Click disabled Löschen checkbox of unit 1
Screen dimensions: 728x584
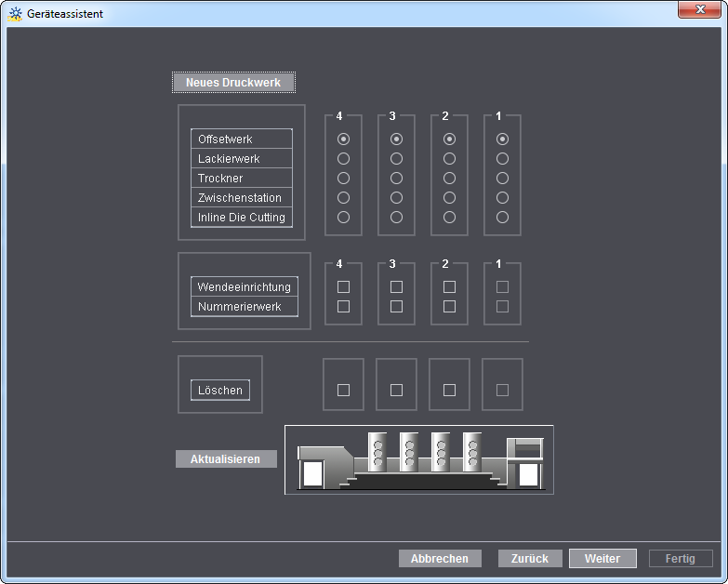[x=502, y=390]
